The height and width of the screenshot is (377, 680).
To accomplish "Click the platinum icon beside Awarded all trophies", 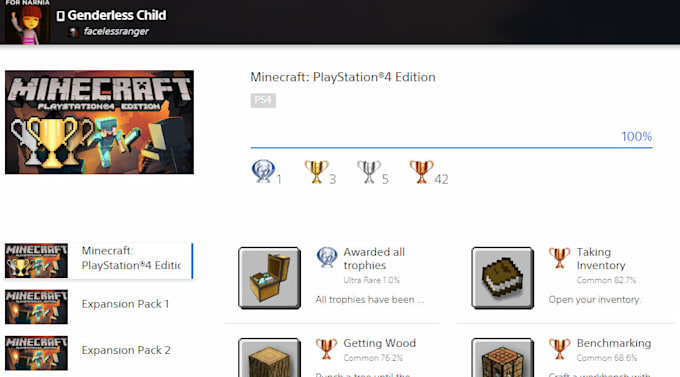I will click(327, 257).
